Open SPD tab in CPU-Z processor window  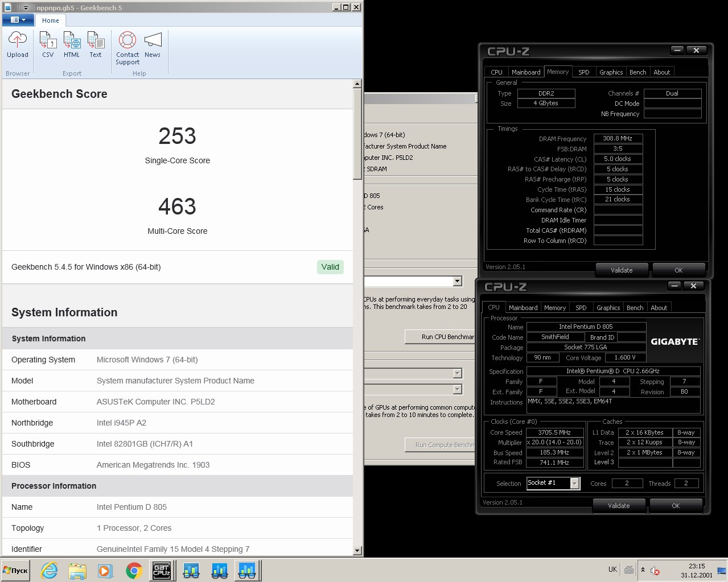coord(581,308)
